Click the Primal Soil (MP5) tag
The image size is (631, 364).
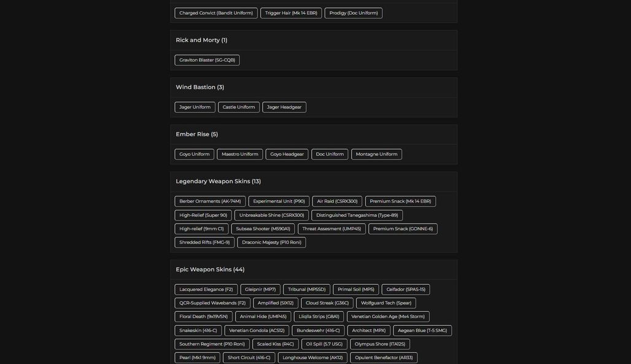pyautogui.click(x=356, y=290)
